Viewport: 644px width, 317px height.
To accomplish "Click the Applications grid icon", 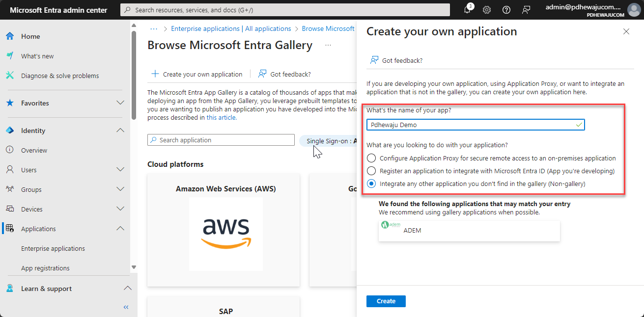I will [10, 229].
